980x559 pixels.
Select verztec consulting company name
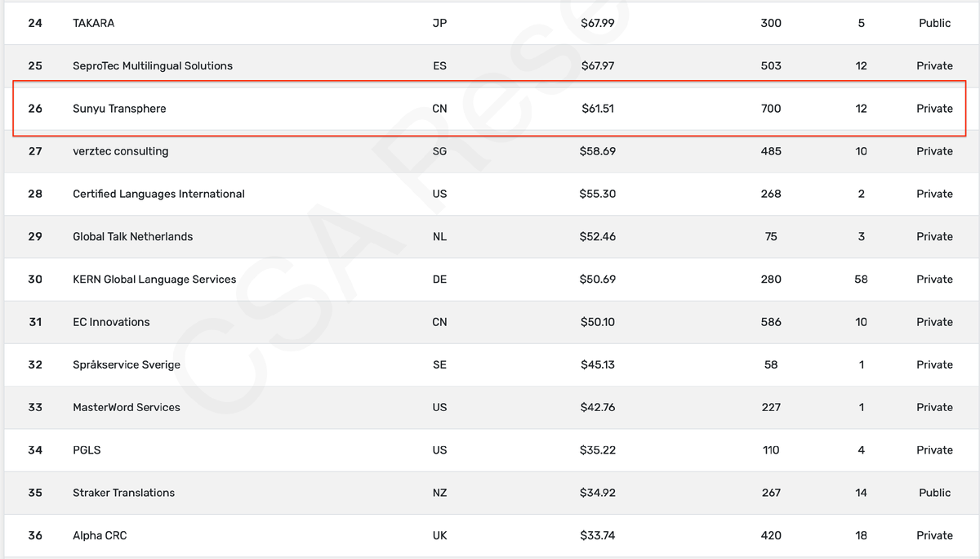[120, 151]
